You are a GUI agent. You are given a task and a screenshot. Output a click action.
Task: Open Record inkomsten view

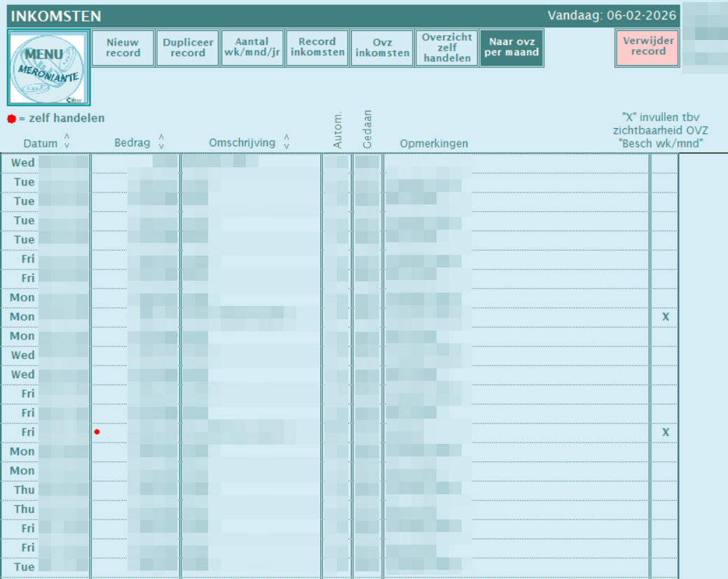point(317,48)
